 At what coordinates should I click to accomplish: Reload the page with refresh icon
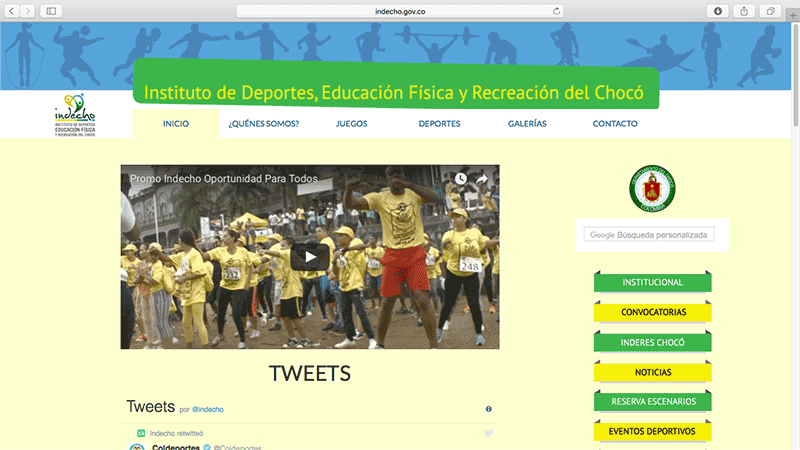pyautogui.click(x=556, y=11)
